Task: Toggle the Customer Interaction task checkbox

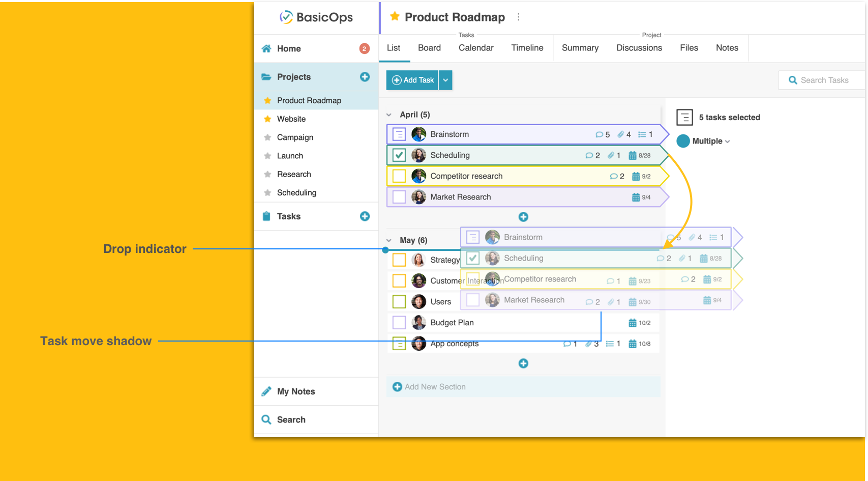Action: point(399,281)
